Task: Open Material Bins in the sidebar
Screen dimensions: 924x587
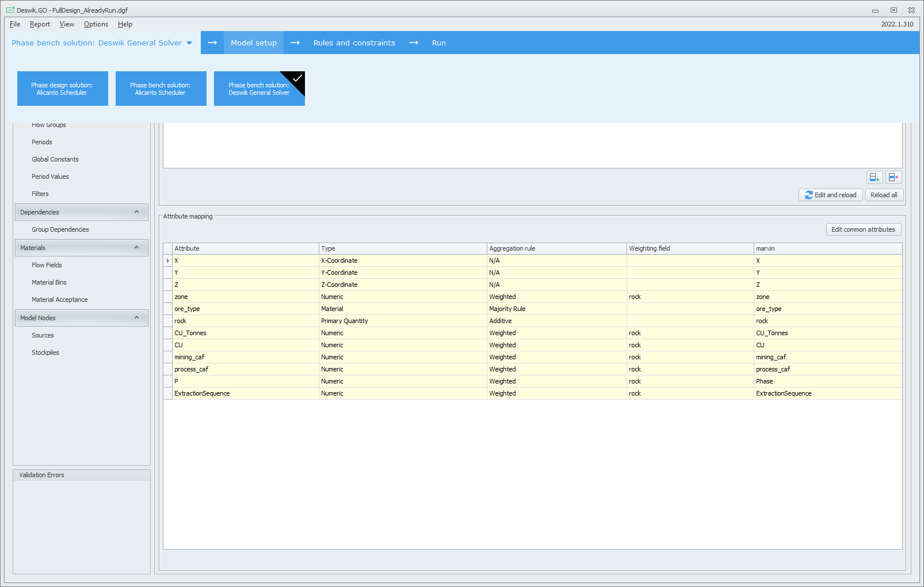Action: (49, 282)
